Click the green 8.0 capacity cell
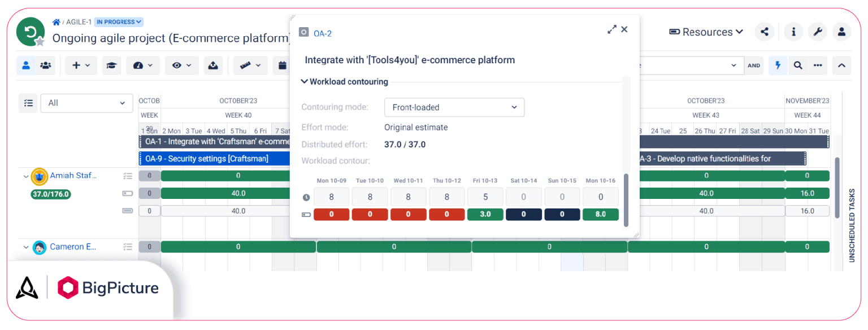 click(x=600, y=215)
